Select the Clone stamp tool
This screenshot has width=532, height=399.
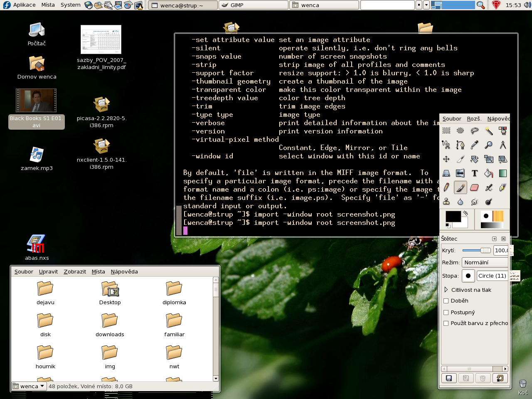point(446,202)
